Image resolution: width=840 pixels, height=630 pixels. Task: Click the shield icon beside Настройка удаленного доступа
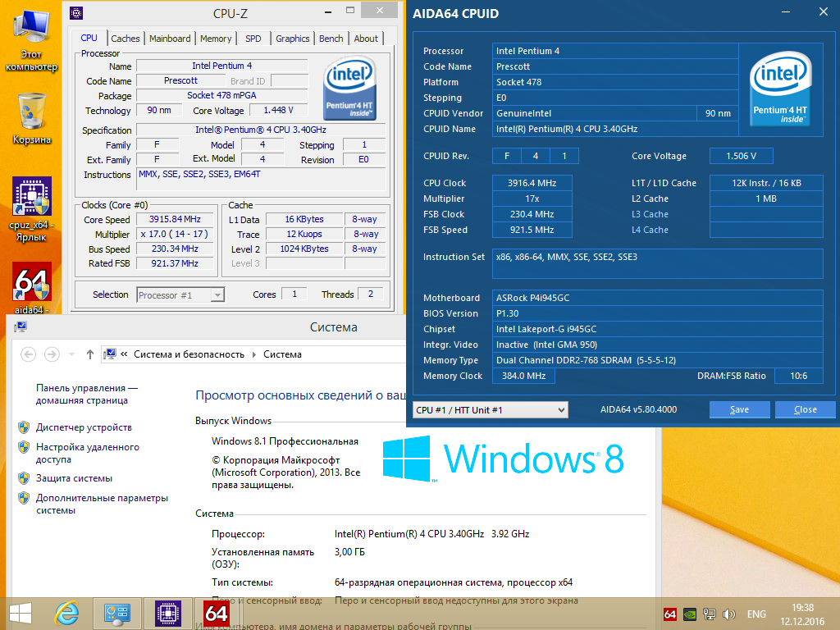[24, 447]
